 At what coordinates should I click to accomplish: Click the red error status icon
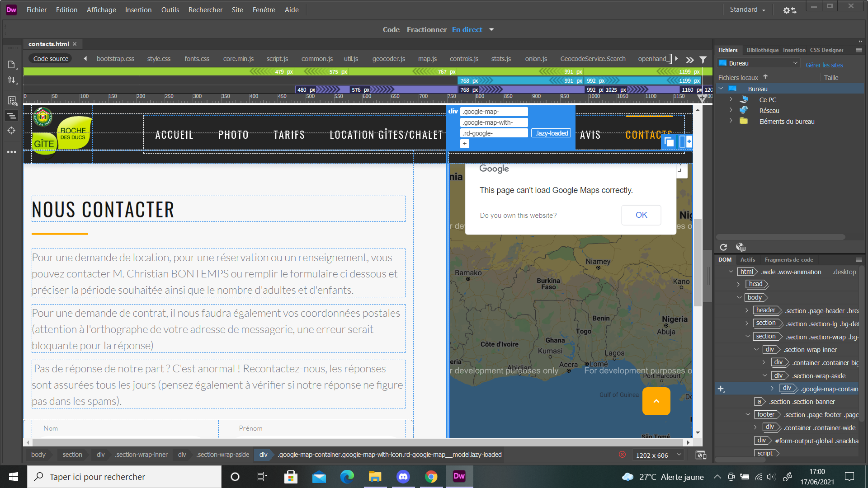point(623,455)
